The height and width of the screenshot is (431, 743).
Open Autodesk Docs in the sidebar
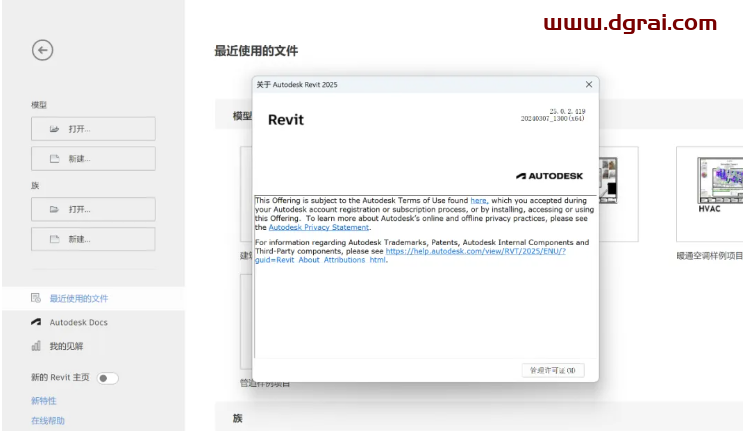click(79, 323)
